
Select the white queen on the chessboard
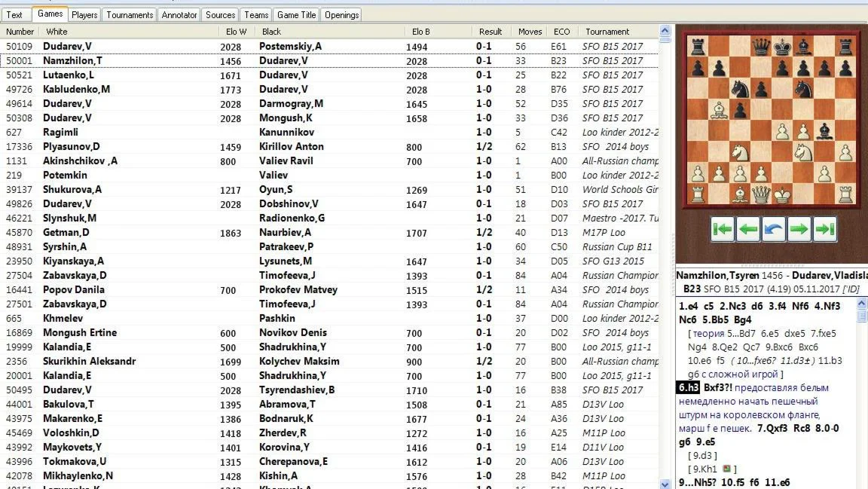pos(760,194)
